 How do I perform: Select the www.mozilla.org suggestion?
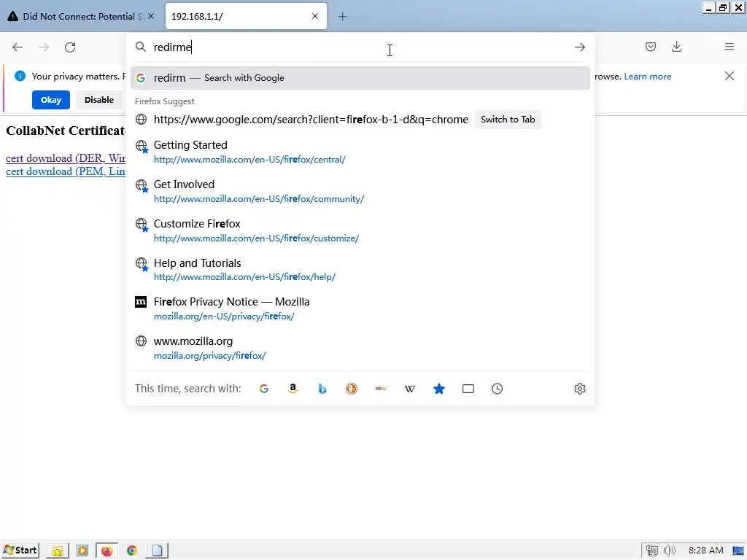[x=360, y=348]
